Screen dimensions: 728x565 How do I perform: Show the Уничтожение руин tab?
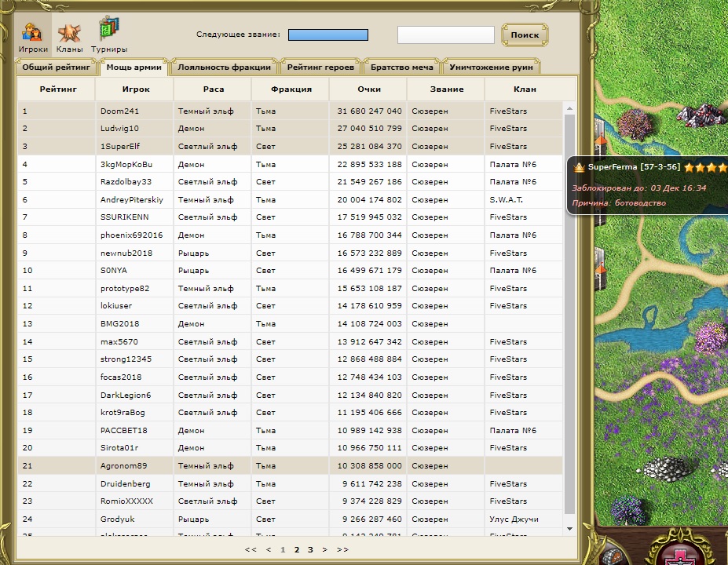click(x=491, y=67)
